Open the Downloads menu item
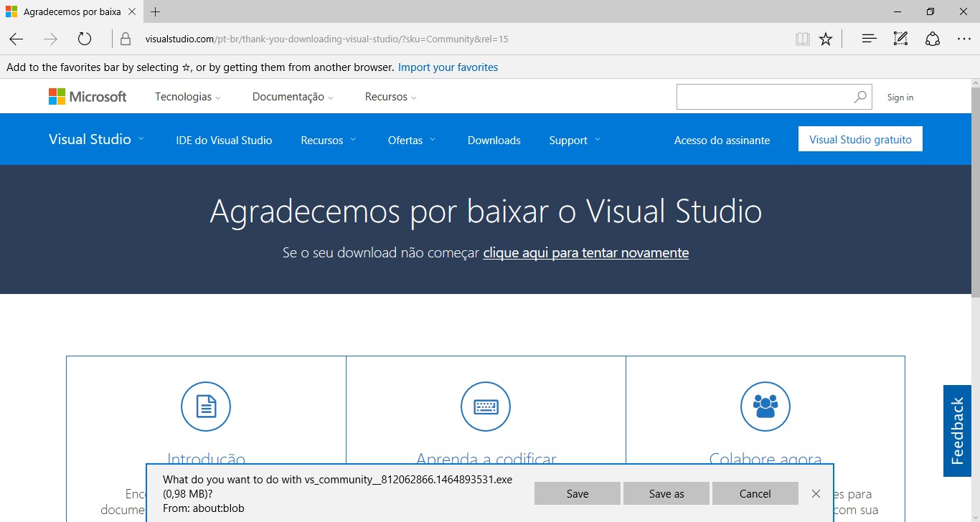This screenshot has width=980, height=522. 494,141
